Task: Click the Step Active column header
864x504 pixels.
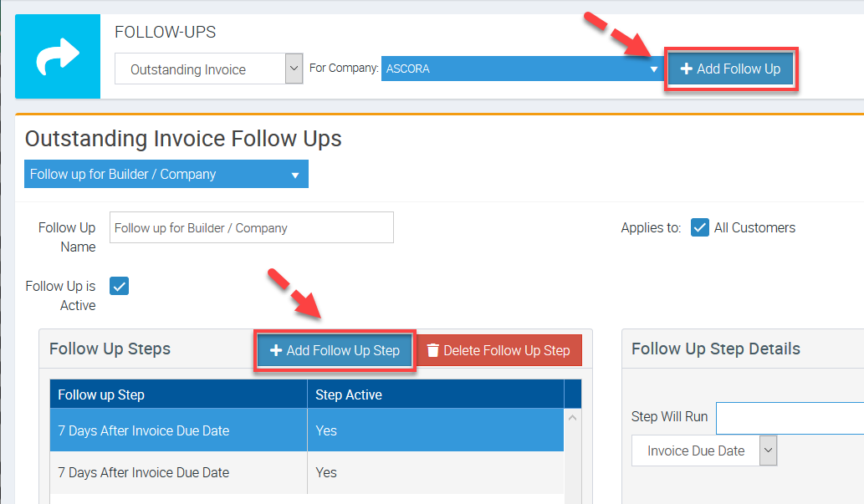Action: 435,395
